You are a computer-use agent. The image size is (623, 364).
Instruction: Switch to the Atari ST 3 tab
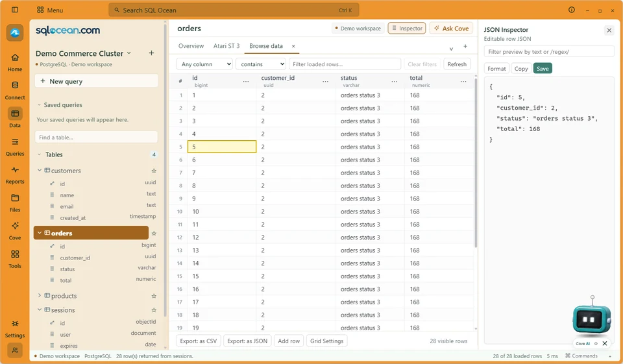coord(226,46)
